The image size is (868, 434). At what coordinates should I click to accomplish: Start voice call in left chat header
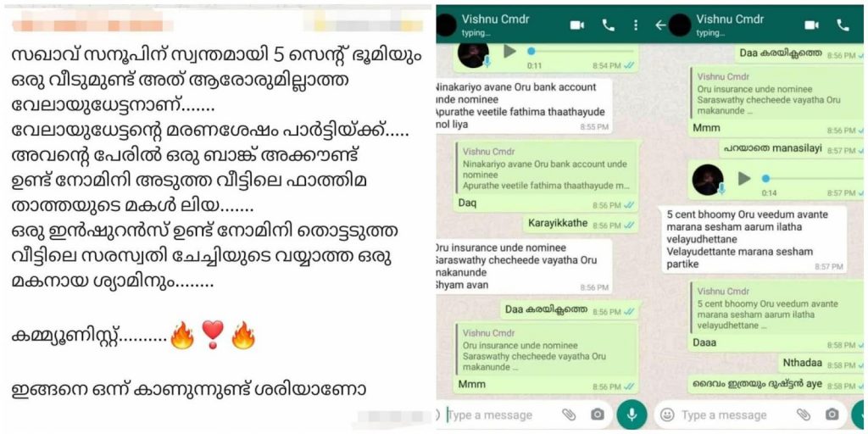coord(609,25)
